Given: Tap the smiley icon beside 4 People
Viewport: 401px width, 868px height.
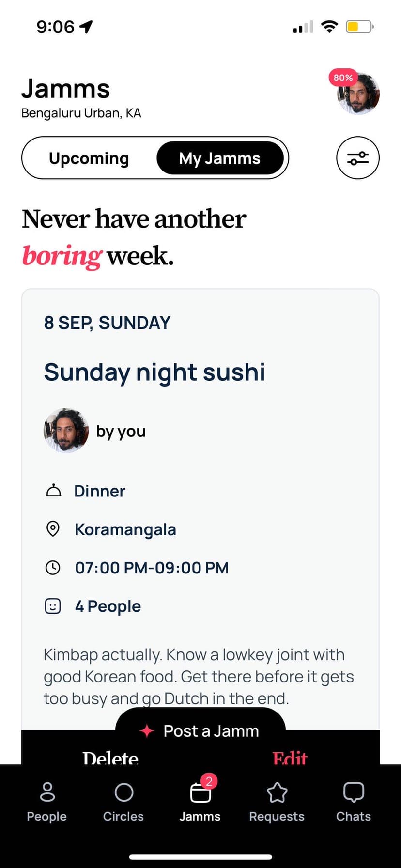Looking at the screenshot, I should (53, 606).
